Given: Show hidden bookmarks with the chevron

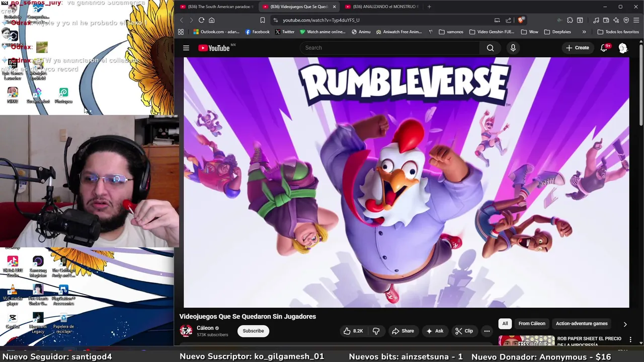Looking at the screenshot, I should pyautogui.click(x=584, y=32).
